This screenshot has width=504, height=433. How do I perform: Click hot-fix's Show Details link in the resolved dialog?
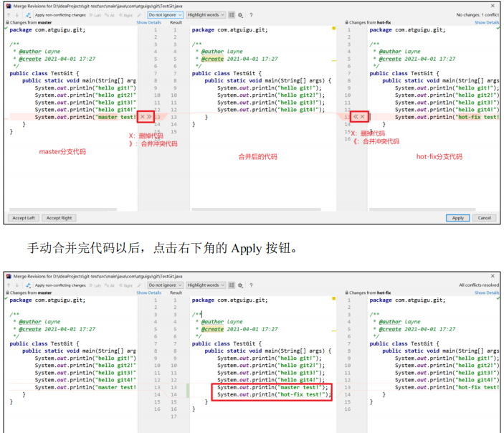click(487, 292)
